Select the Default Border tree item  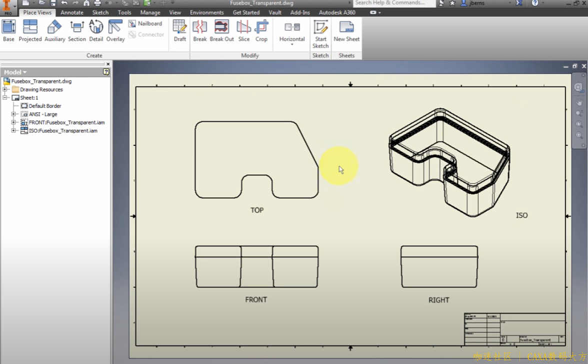[x=45, y=106]
